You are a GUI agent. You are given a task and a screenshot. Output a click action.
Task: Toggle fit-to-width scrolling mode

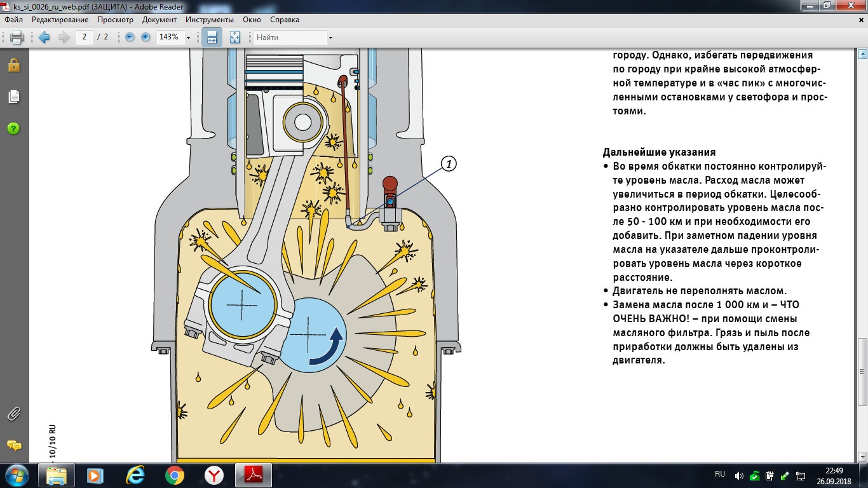pyautogui.click(x=212, y=37)
